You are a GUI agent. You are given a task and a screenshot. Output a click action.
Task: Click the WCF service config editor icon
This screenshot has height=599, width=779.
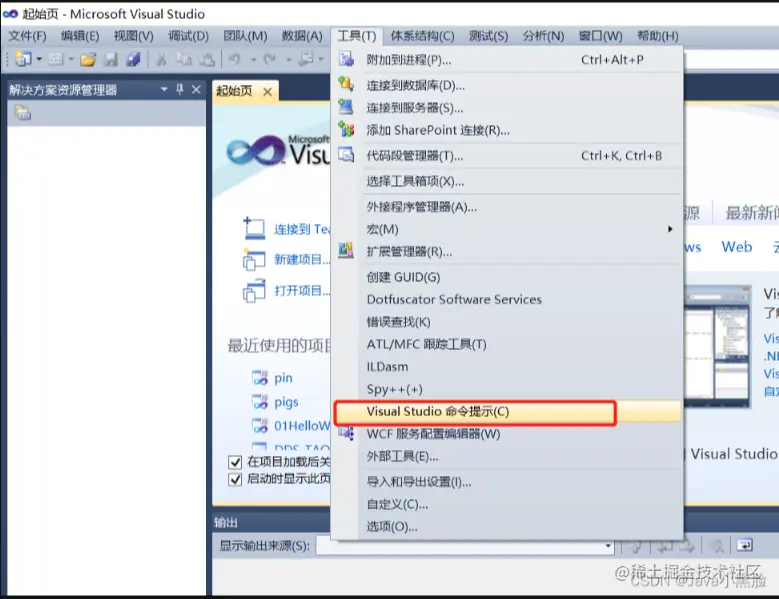tap(346, 433)
